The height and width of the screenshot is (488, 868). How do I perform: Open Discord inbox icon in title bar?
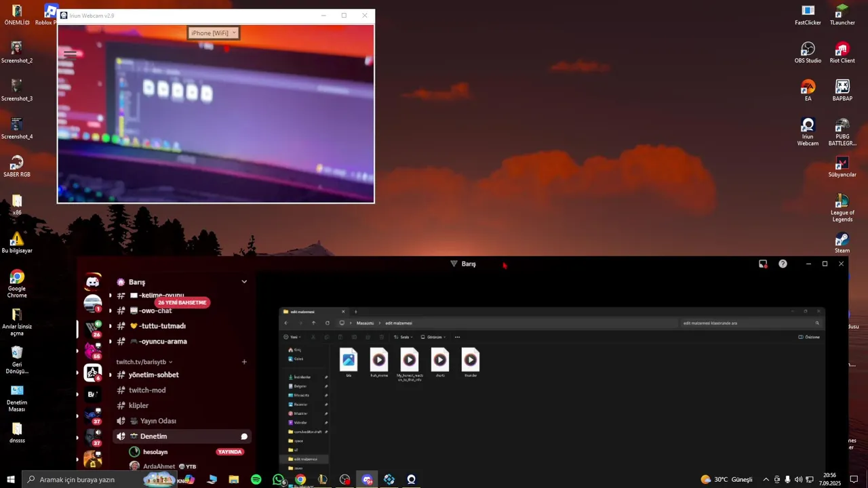(763, 264)
